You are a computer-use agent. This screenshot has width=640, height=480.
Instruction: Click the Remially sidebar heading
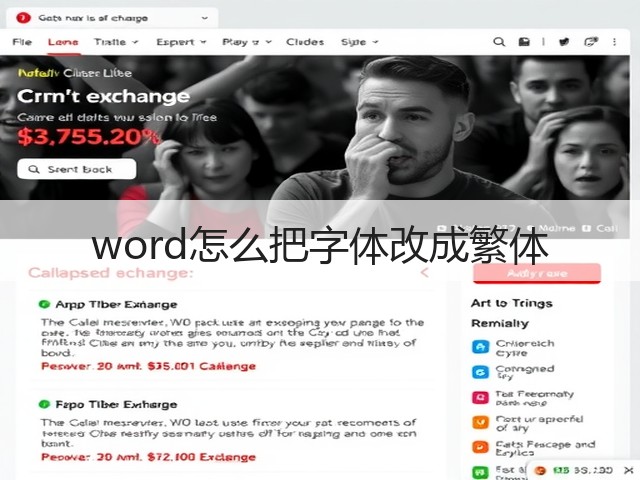pyautogui.click(x=500, y=324)
